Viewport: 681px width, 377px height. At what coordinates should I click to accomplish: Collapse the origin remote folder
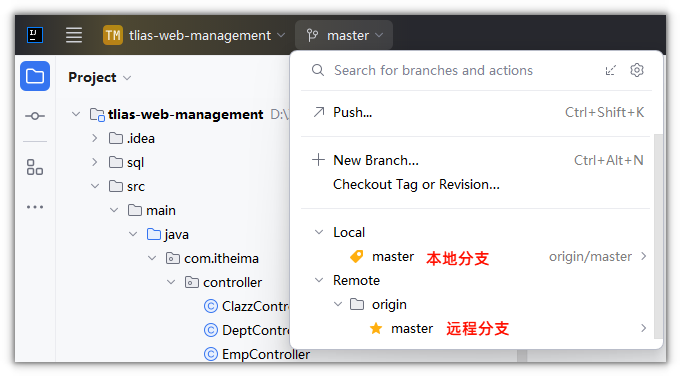click(x=338, y=304)
